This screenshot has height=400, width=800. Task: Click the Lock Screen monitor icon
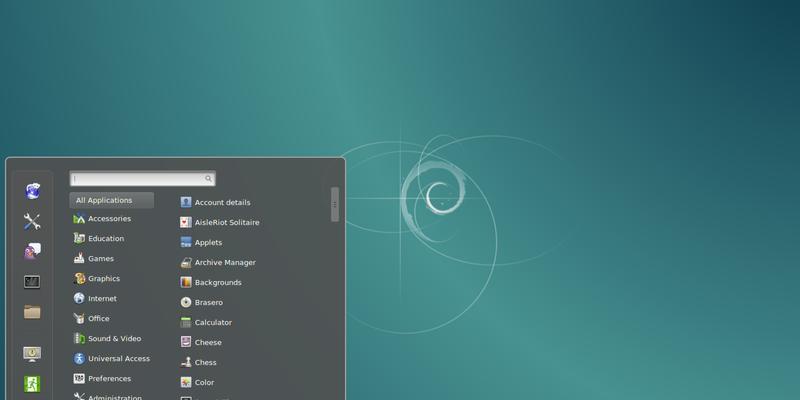coord(32,354)
